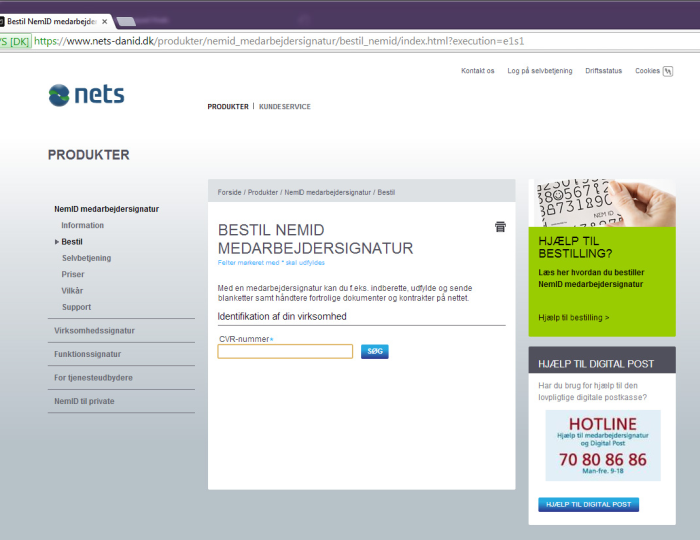The height and width of the screenshot is (540, 700).
Task: Open Virksomhedssignatur sidebar section
Action: 94,331
